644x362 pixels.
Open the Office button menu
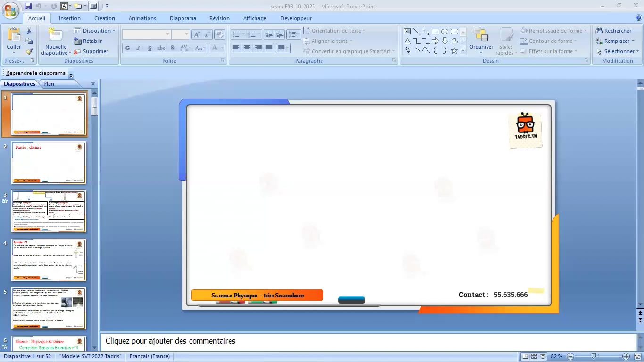(x=10, y=10)
